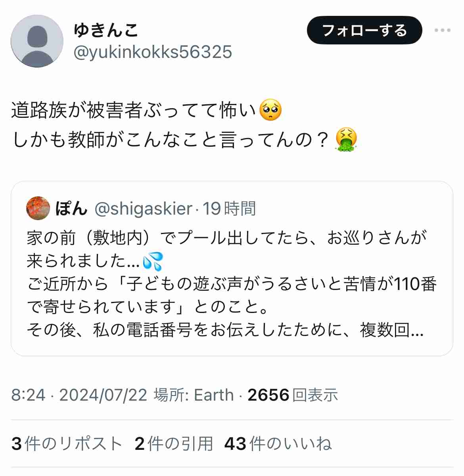Open ゆきんこ's profile avatar
Screen dimensions: 464x476
pyautogui.click(x=37, y=41)
